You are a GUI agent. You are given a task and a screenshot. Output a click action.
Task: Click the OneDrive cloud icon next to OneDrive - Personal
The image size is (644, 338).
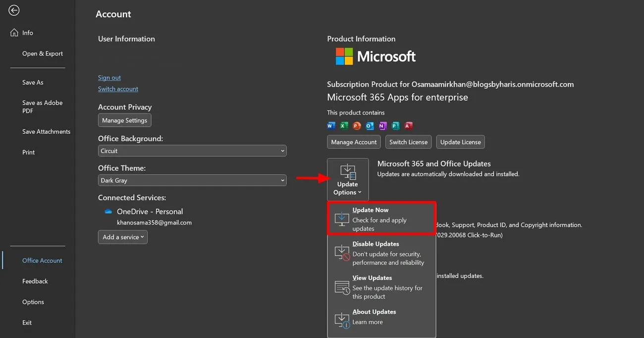(108, 211)
